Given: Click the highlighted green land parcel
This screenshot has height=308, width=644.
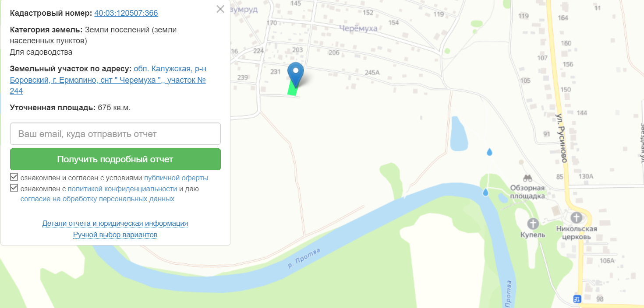Looking at the screenshot, I should point(292,89).
